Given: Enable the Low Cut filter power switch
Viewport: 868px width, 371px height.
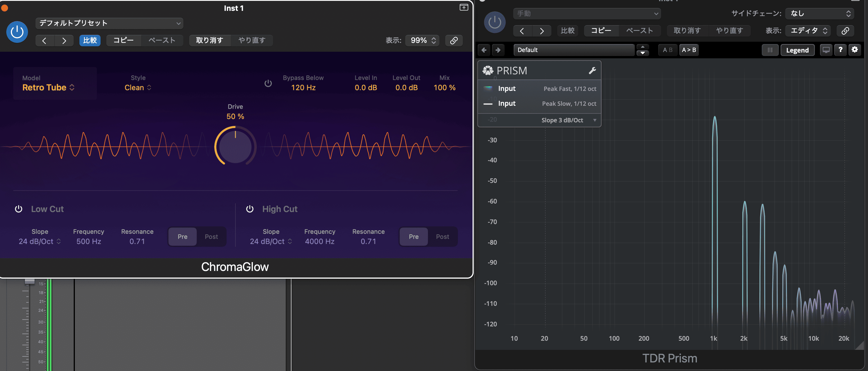Looking at the screenshot, I should click(x=19, y=209).
